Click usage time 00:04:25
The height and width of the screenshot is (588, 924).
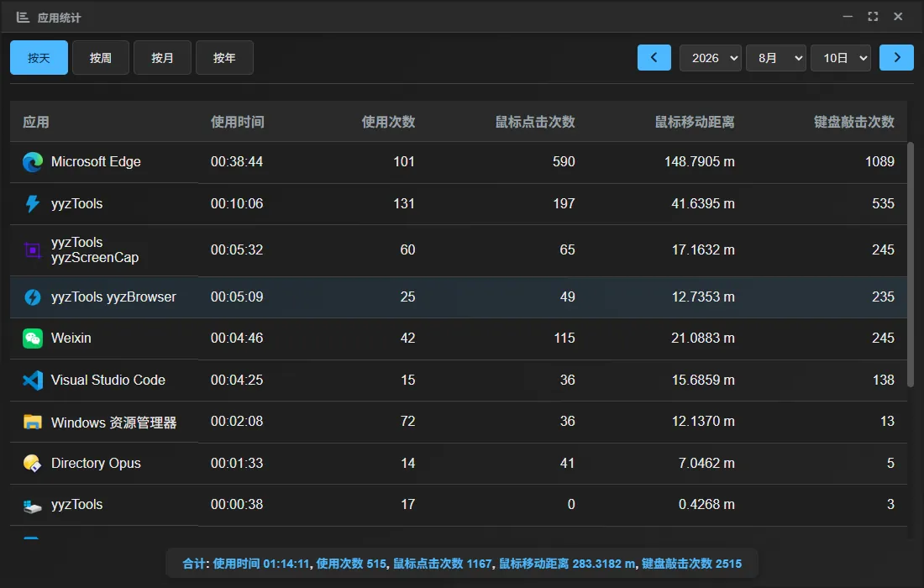tap(237, 380)
